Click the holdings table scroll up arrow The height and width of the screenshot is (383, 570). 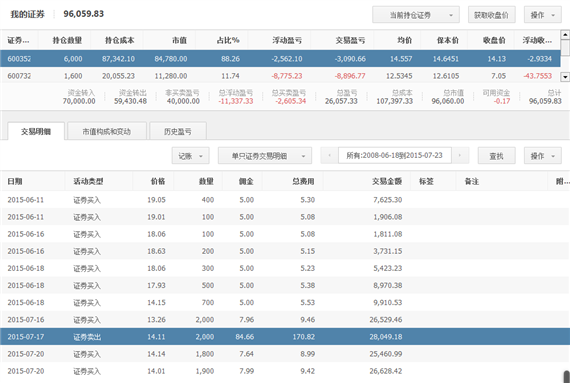[565, 35]
